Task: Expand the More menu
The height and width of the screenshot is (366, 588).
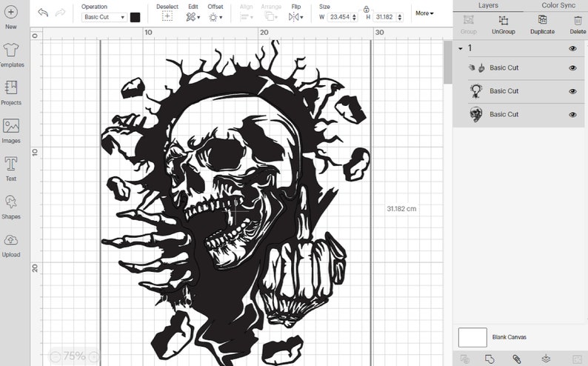Action: coord(424,13)
